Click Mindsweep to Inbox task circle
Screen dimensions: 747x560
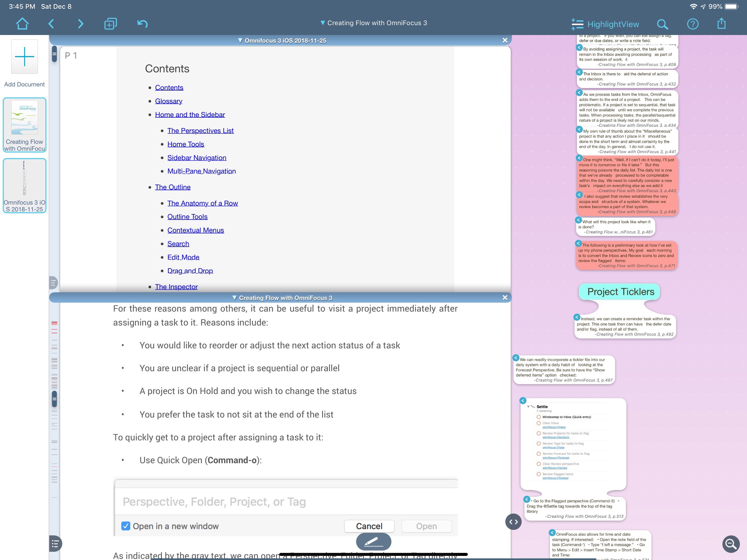(539, 417)
